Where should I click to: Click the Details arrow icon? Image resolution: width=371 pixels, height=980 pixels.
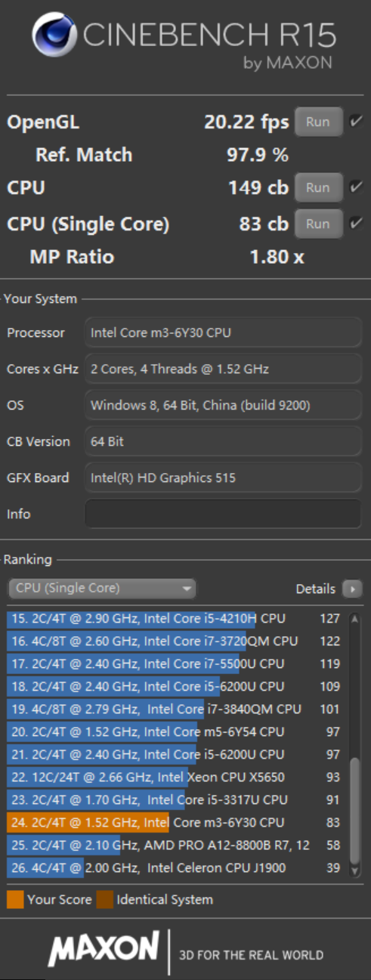point(351,589)
